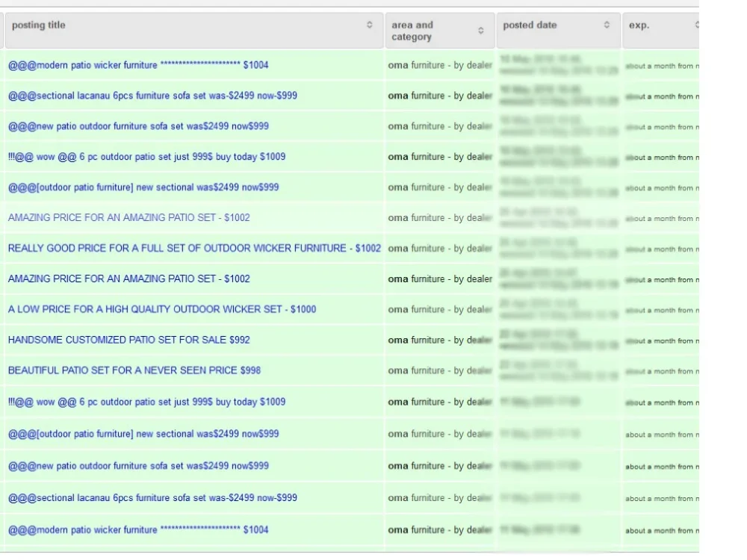Open topmost '@@@sectional lacanau 6pcs furniture sofa set' posting
The image size is (747, 560).
point(152,96)
